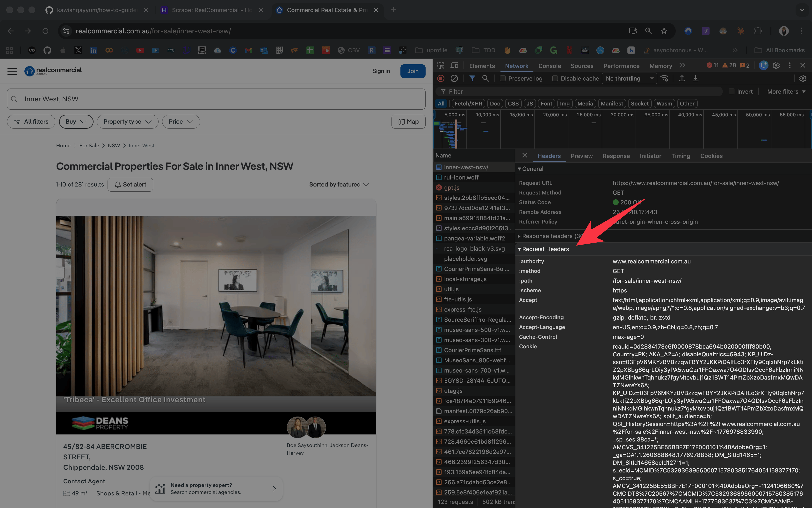Open the Tribeca office listing photo
Viewport: 812px width, 508px height.
[216, 306]
